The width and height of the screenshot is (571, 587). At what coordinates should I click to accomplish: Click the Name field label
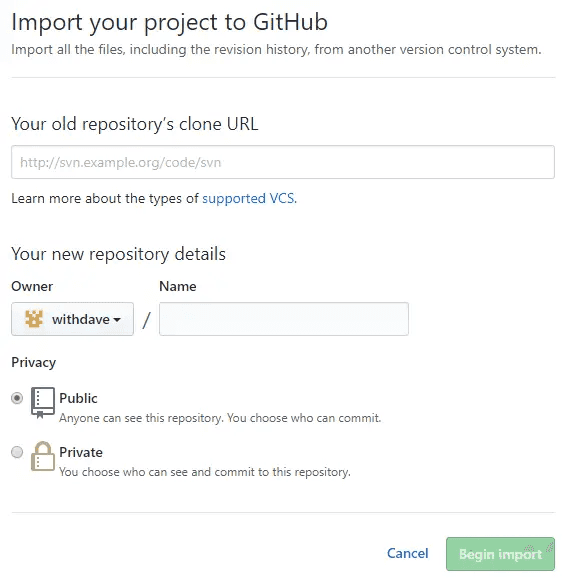tap(178, 286)
